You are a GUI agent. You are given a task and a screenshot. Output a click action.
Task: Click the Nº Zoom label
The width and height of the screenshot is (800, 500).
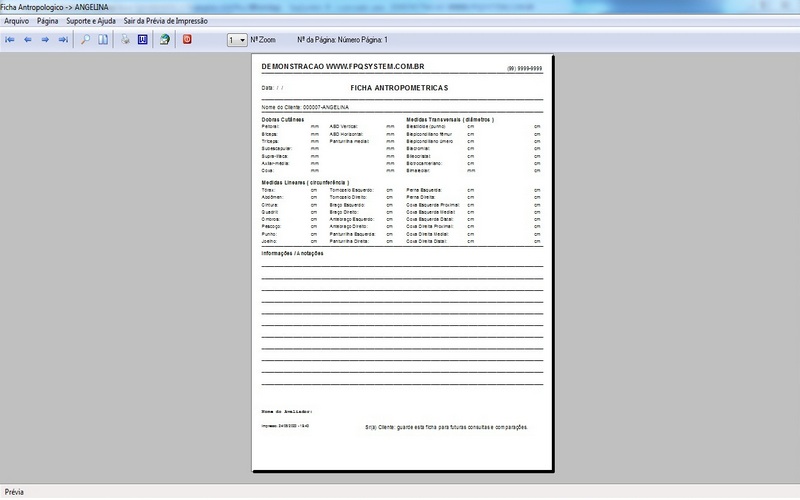(263, 40)
